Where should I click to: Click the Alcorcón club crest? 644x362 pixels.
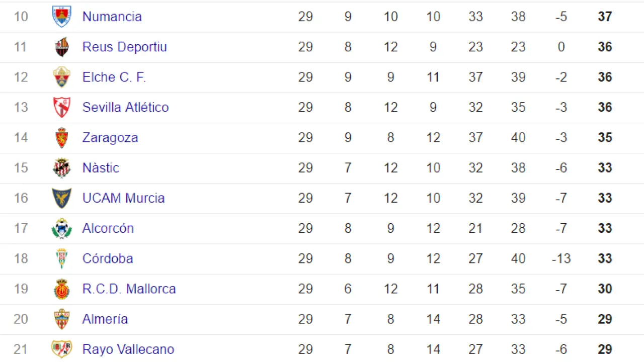pyautogui.click(x=62, y=229)
